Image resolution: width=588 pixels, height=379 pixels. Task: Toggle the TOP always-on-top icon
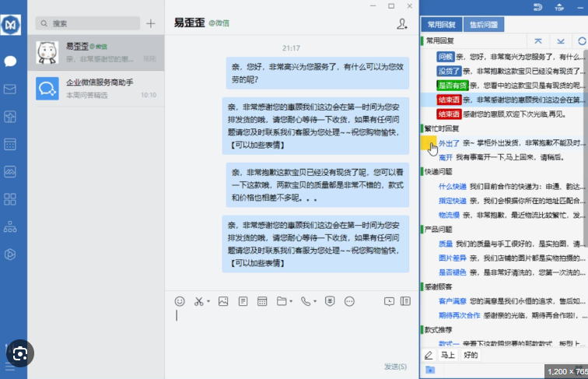[x=559, y=7]
